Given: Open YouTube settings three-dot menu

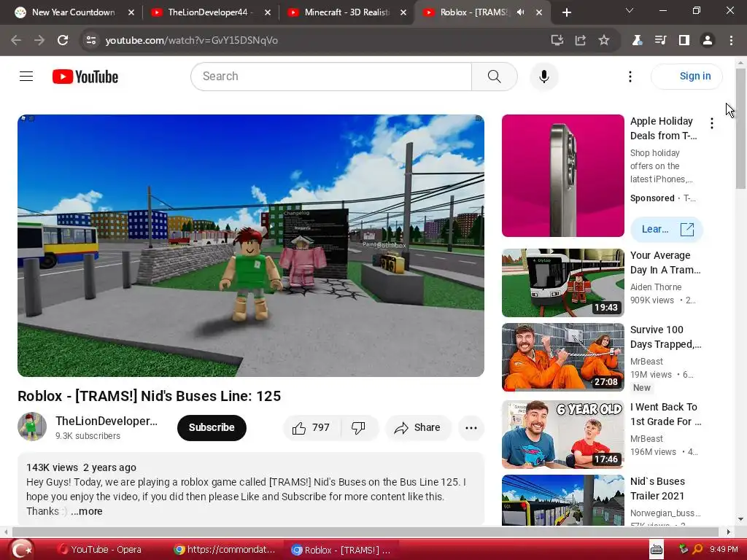Looking at the screenshot, I should [630, 76].
